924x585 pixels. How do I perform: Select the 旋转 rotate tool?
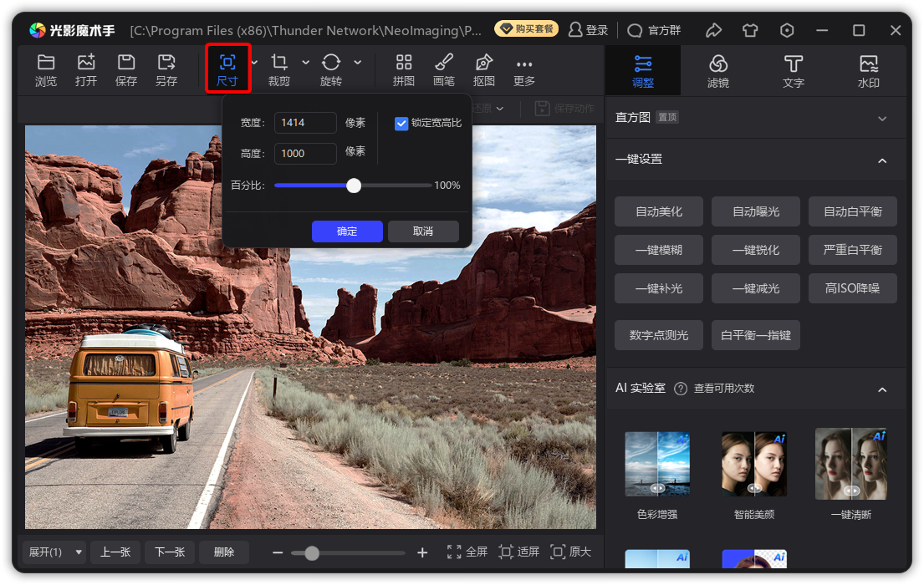coord(331,70)
